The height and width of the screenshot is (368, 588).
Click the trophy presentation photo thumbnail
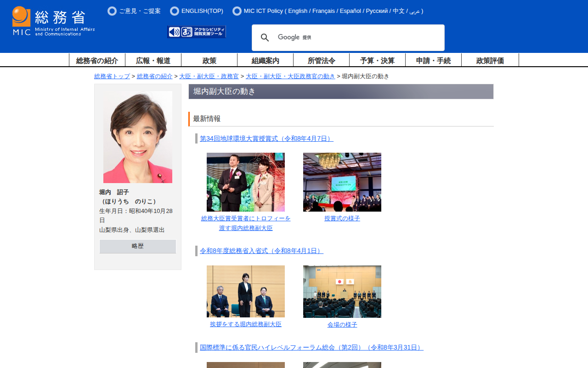click(x=246, y=182)
